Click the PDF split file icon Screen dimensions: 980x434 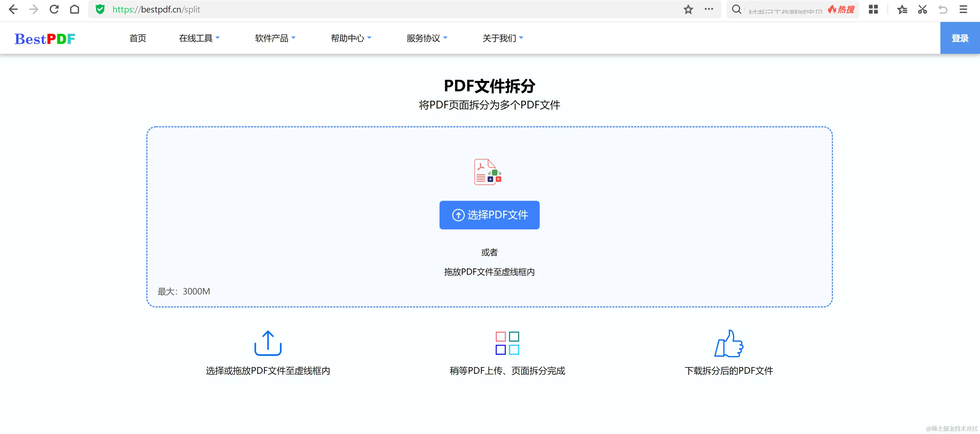coord(488,172)
